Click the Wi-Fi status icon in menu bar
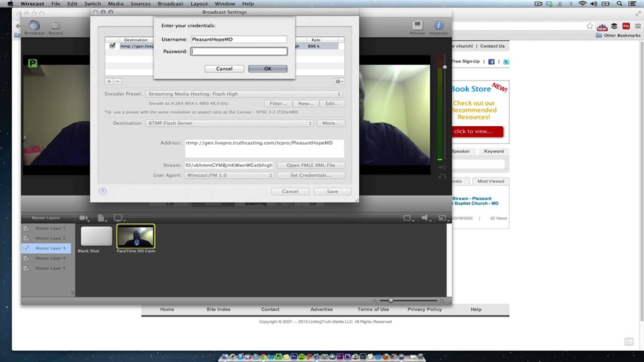644x362 pixels. (583, 4)
